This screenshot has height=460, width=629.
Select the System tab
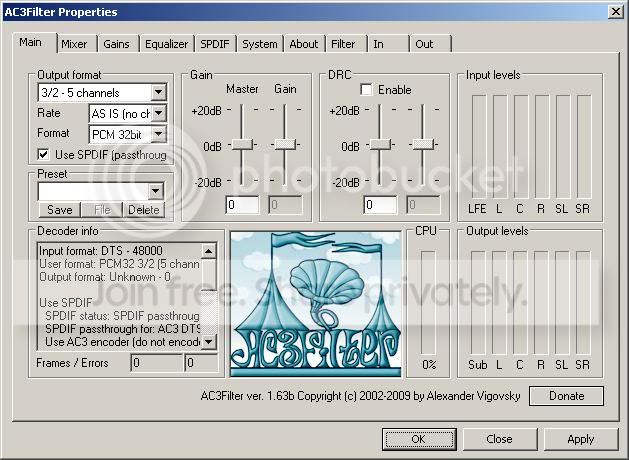coord(260,44)
